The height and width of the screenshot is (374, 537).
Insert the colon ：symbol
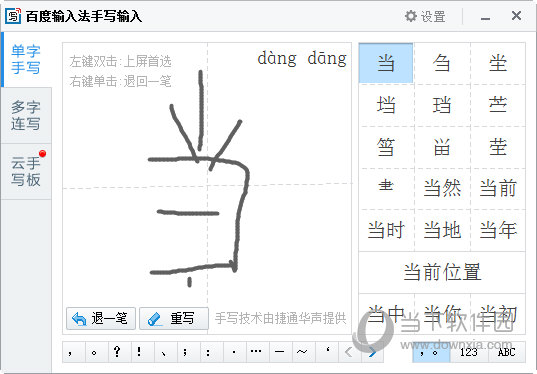pos(212,352)
